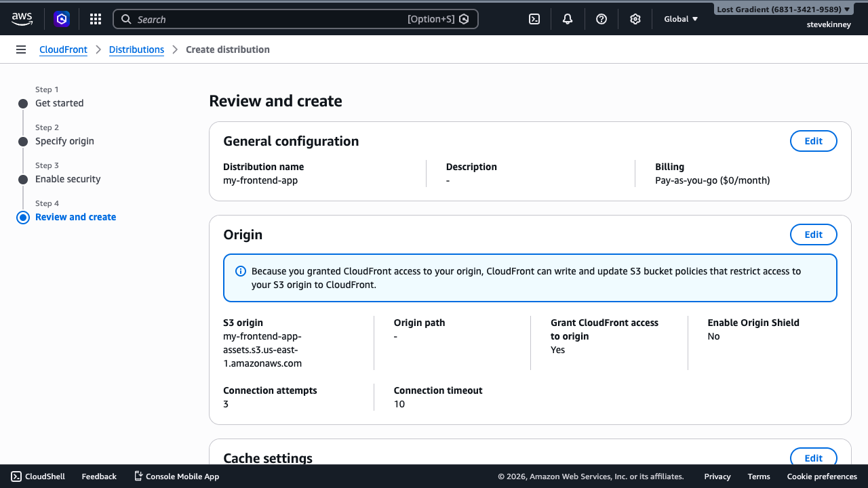The height and width of the screenshot is (488, 868).
Task: Open the purple hexagon service shortcut icon
Action: (62, 19)
